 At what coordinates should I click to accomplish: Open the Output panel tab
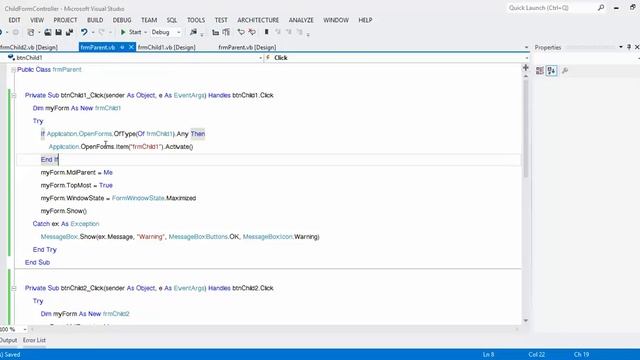pos(8,340)
